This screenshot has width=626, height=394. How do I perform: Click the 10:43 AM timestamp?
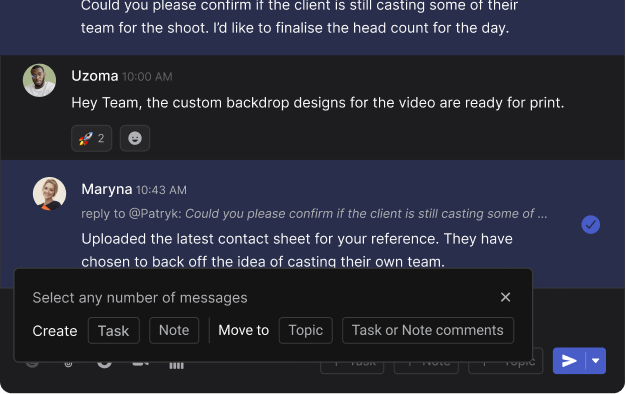(x=161, y=190)
